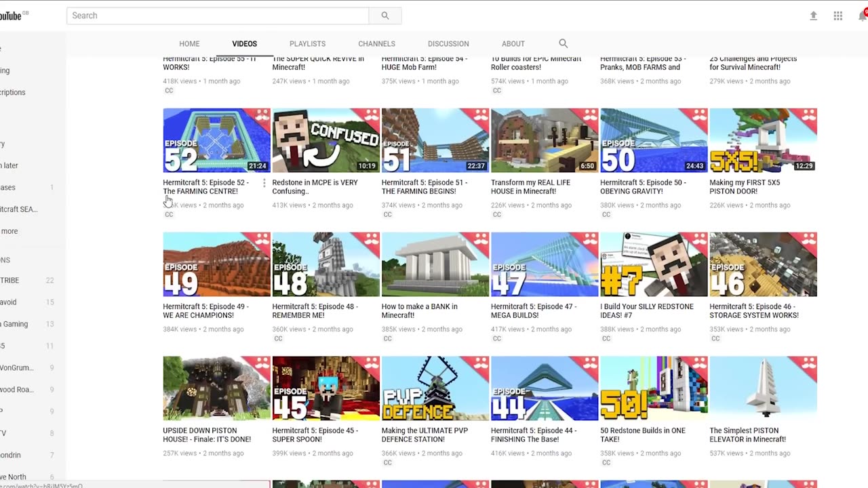Screen dimensions: 868x488
Task: Open the UPSIDE DOWN PISTON HOUSE thumbnail
Action: (216, 388)
